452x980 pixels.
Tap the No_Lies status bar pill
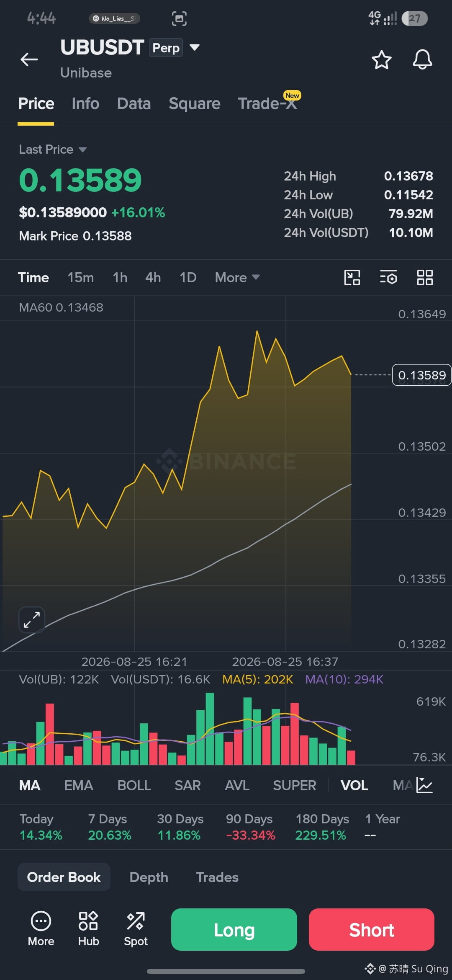114,18
